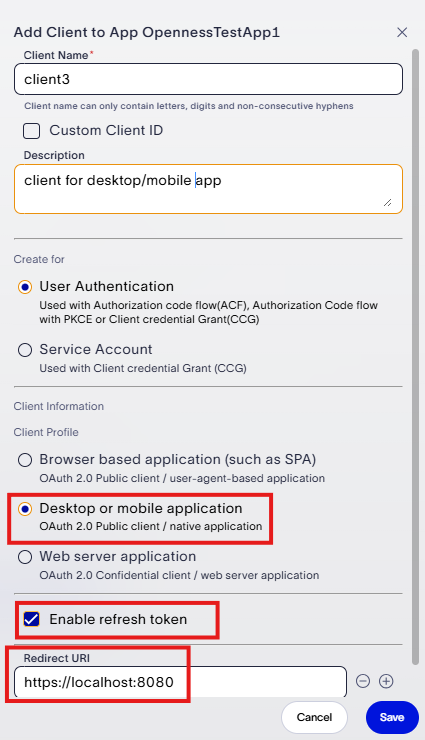Click into the Description text area
Viewport: 425px width, 740px height.
208,189
